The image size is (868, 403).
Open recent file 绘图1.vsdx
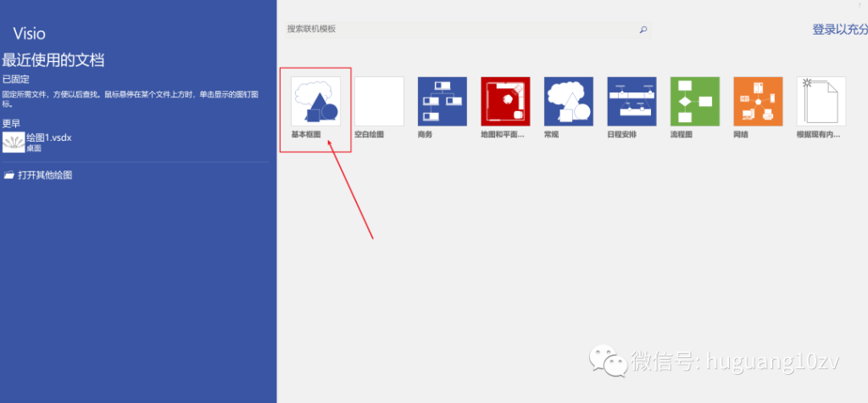click(x=135, y=142)
